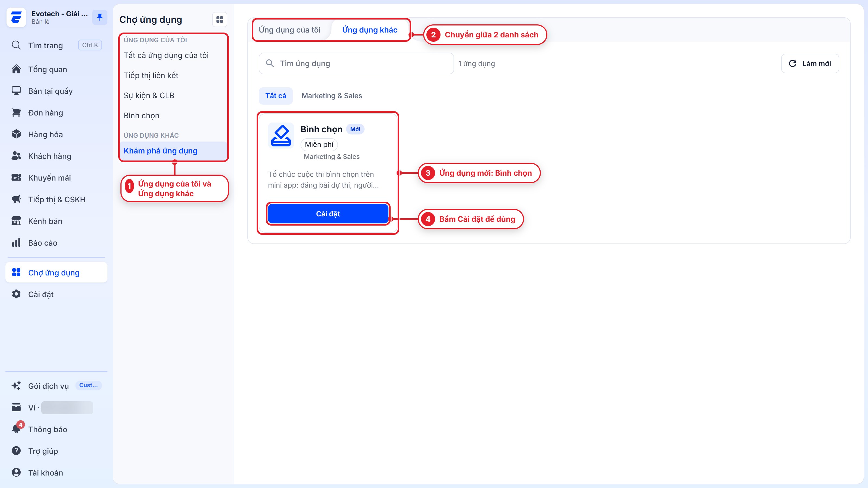
Task: Click the Làm mới refresh button
Action: [810, 64]
